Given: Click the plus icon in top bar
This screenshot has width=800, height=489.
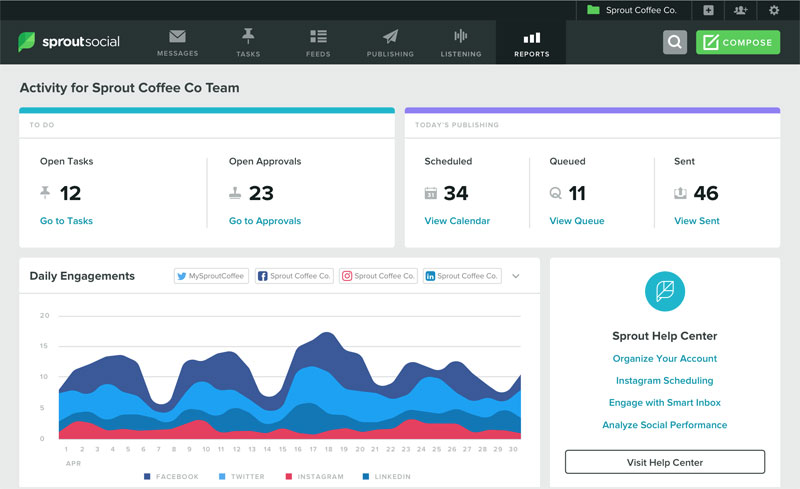Looking at the screenshot, I should tap(708, 10).
